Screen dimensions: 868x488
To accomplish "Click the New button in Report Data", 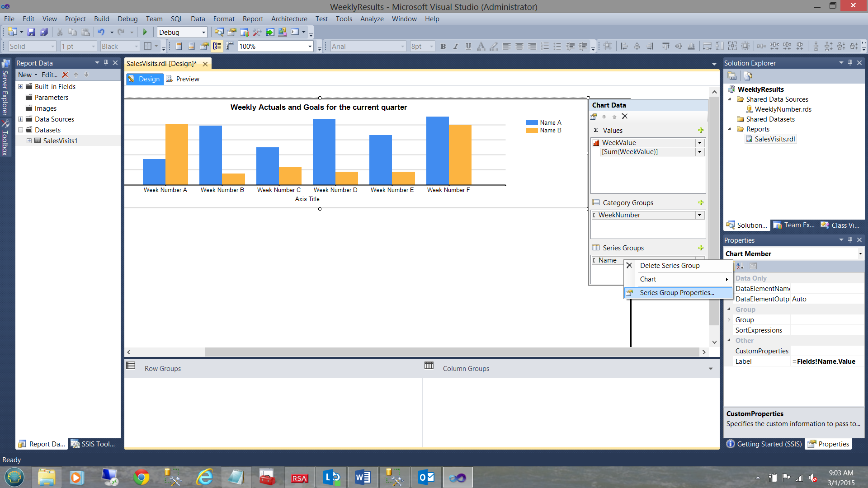I will (25, 75).
